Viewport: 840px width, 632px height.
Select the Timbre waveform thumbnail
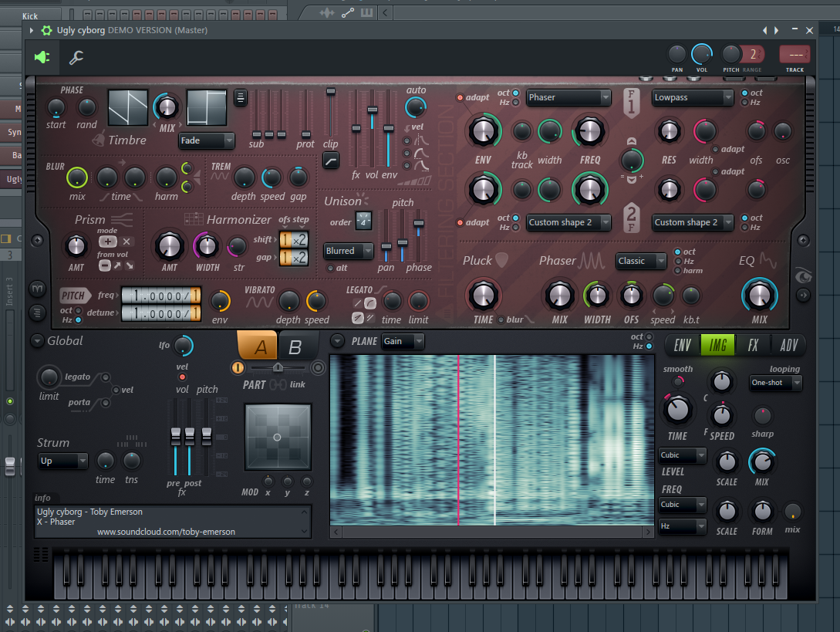tap(128, 108)
